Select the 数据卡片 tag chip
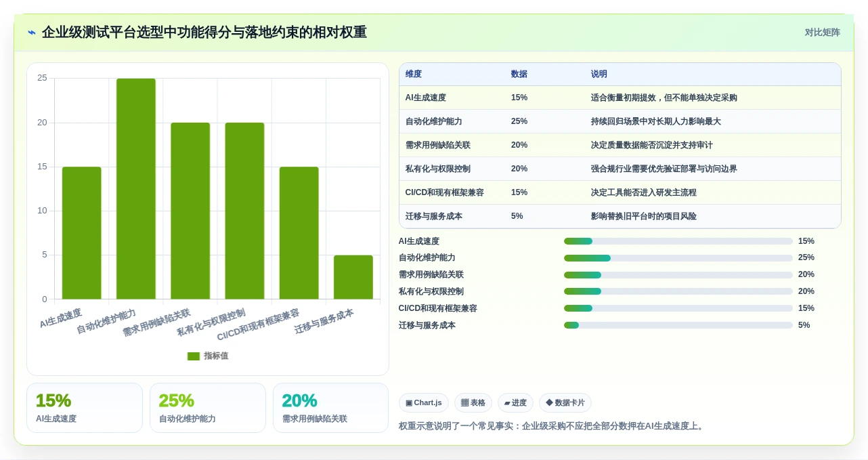 tap(565, 403)
